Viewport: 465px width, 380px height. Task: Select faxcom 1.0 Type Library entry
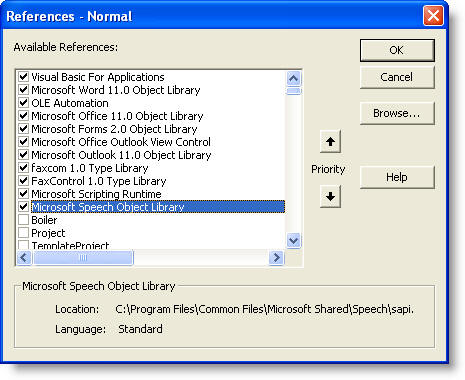[90, 168]
